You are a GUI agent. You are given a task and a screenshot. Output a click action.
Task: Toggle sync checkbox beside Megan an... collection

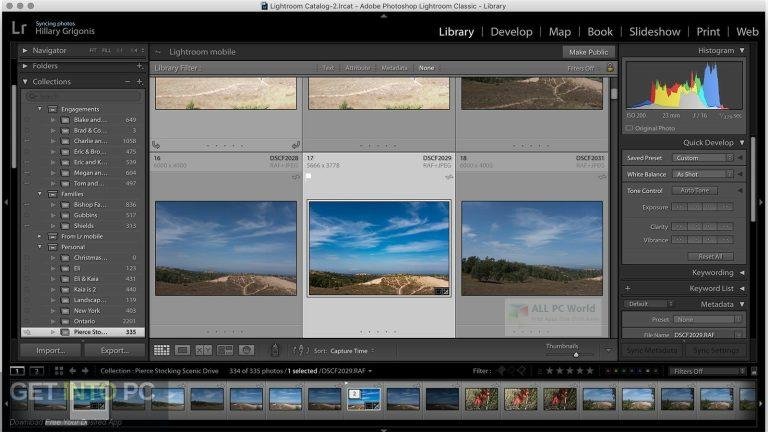[x=27, y=173]
